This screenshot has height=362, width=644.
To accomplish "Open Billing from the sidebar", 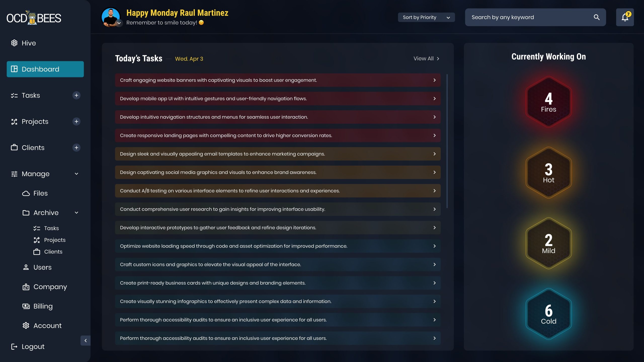I will pyautogui.click(x=43, y=306).
